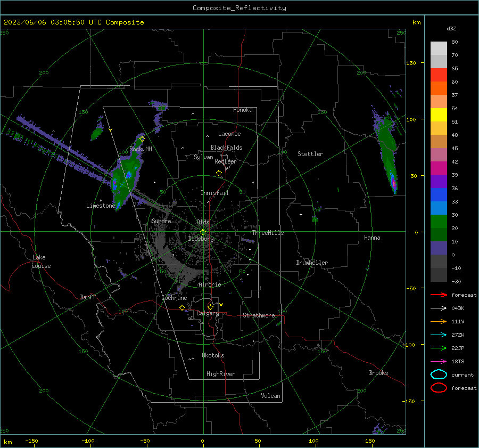Click the Sylvan label on map
This screenshot has height=448, width=479.
point(203,157)
